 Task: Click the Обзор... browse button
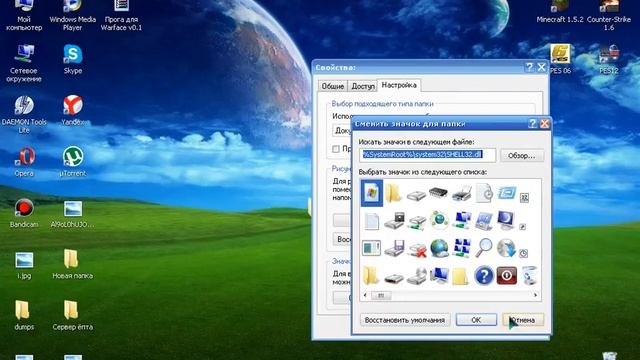tap(522, 156)
